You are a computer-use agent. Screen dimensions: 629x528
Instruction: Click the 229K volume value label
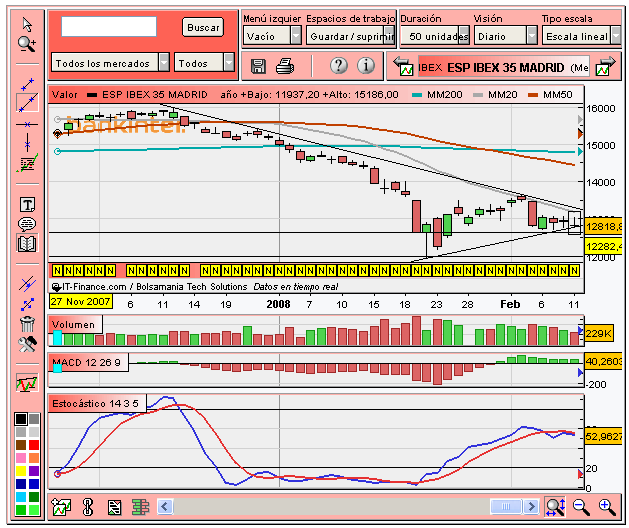point(599,333)
